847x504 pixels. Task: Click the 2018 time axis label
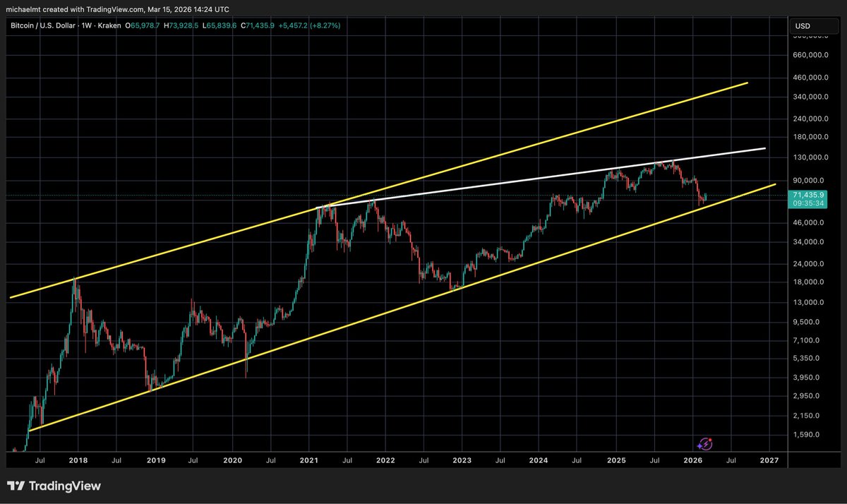(x=78, y=460)
